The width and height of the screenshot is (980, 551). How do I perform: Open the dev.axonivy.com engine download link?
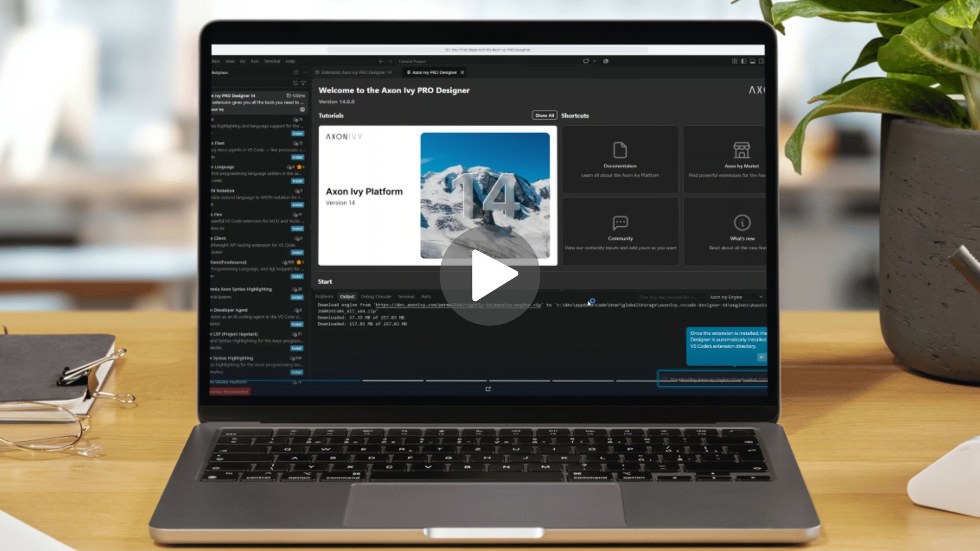pos(458,305)
